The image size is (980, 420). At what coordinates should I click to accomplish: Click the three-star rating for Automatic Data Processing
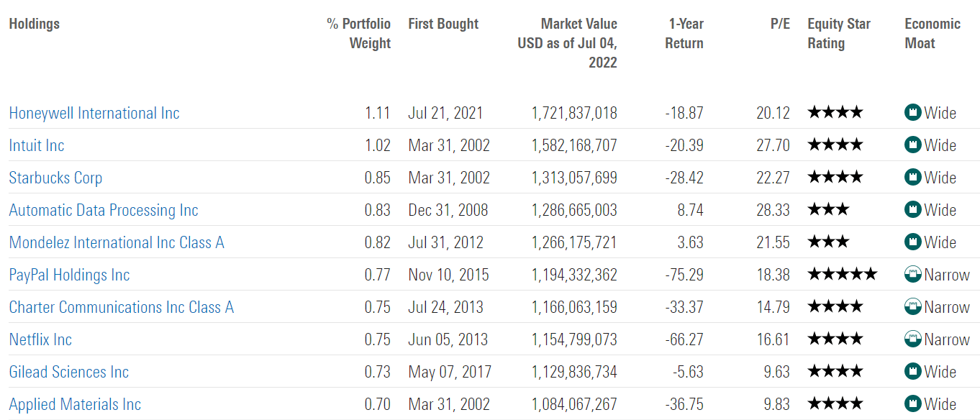828,210
